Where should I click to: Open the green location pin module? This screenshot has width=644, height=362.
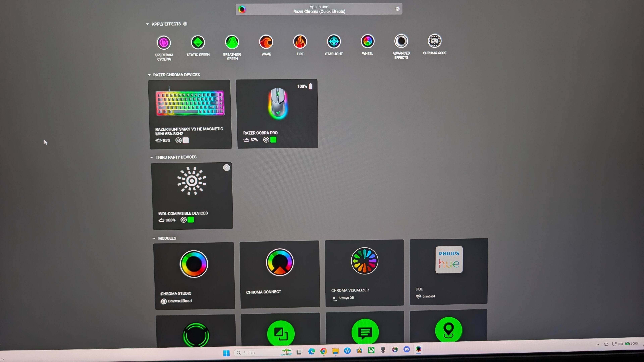[448, 325]
